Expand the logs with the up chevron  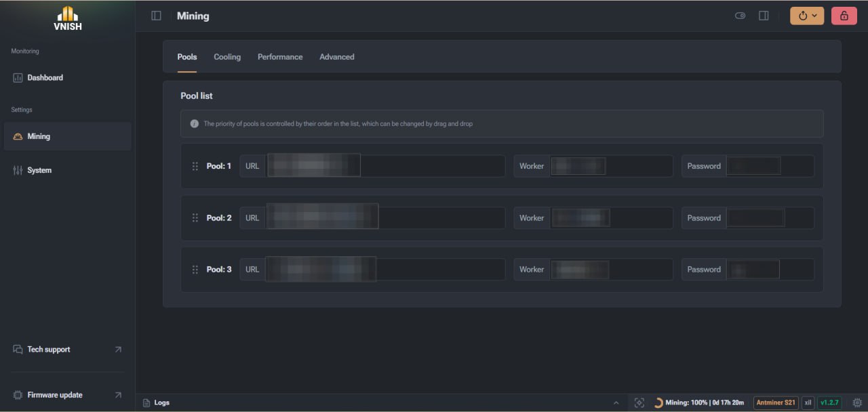pos(616,403)
